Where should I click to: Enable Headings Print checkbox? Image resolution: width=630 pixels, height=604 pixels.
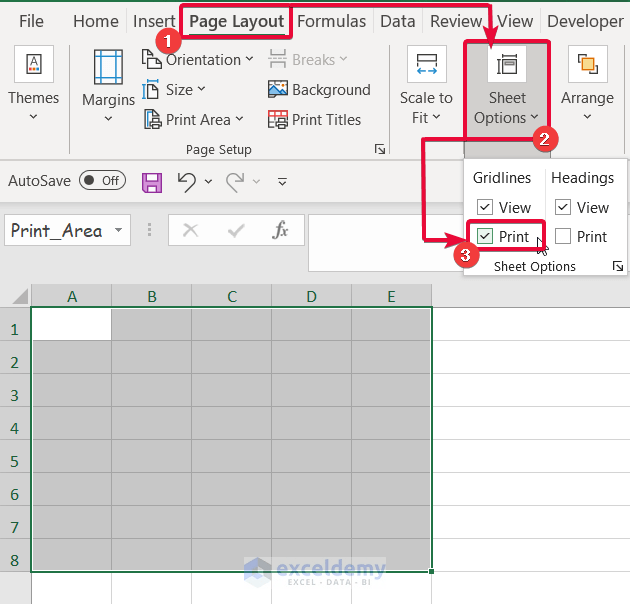point(562,236)
